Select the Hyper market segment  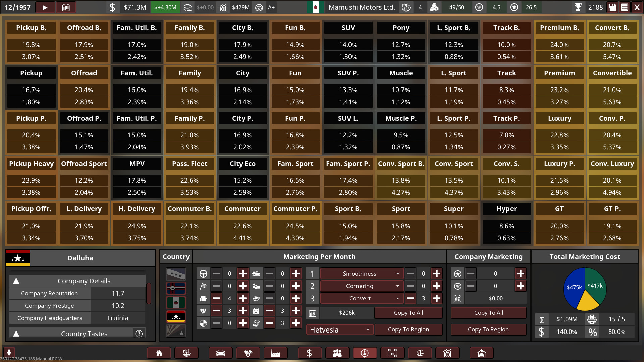pos(506,209)
